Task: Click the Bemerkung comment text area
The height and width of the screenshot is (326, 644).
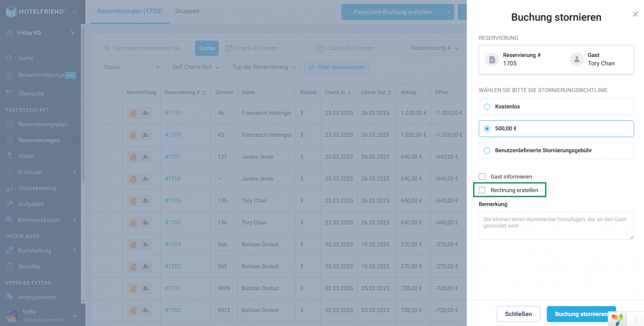Action: click(x=556, y=226)
